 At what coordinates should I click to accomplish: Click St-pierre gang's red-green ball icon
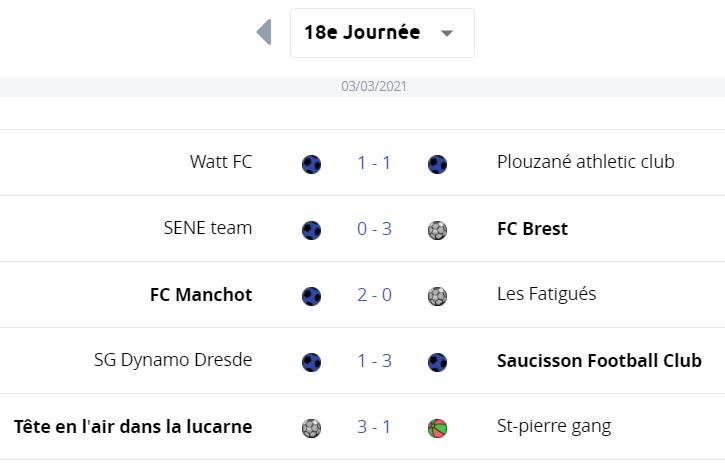click(437, 428)
